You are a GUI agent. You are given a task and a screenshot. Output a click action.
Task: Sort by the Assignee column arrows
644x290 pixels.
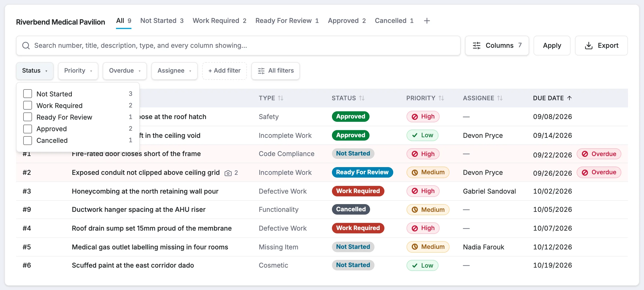(x=500, y=98)
